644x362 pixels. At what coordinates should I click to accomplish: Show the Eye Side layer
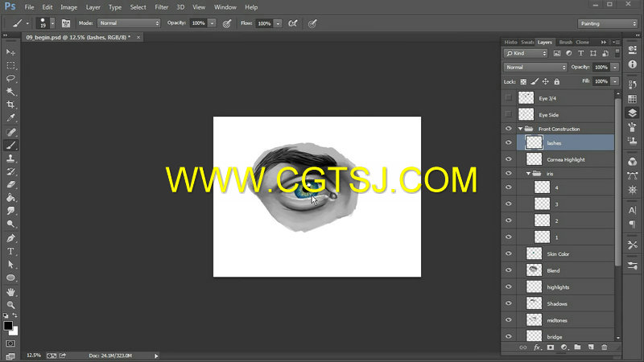[x=509, y=114]
